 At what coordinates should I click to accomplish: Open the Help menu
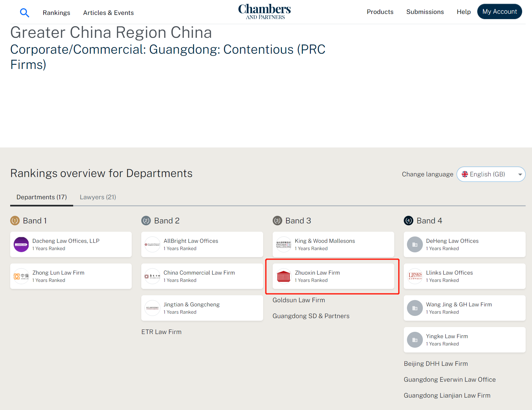[x=464, y=12]
